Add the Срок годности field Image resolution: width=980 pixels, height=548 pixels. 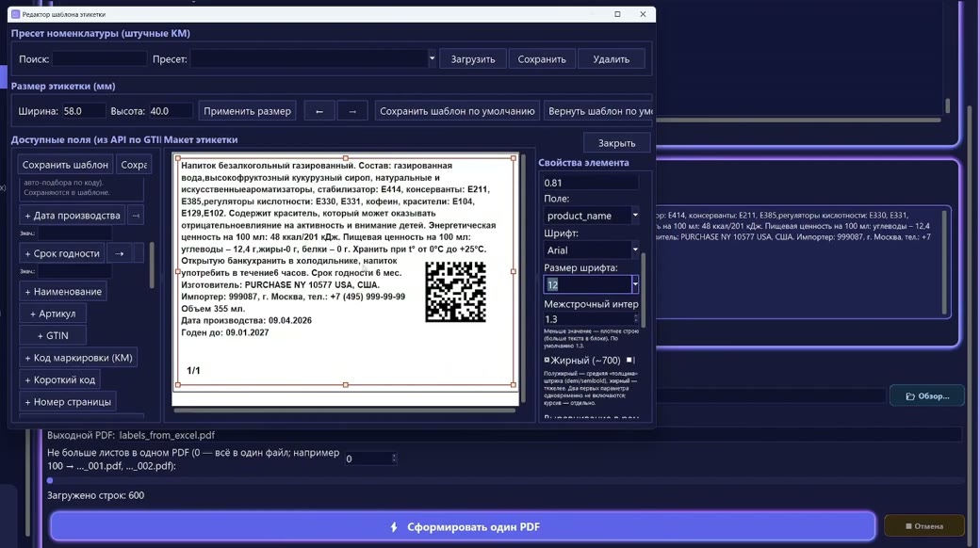[62, 253]
